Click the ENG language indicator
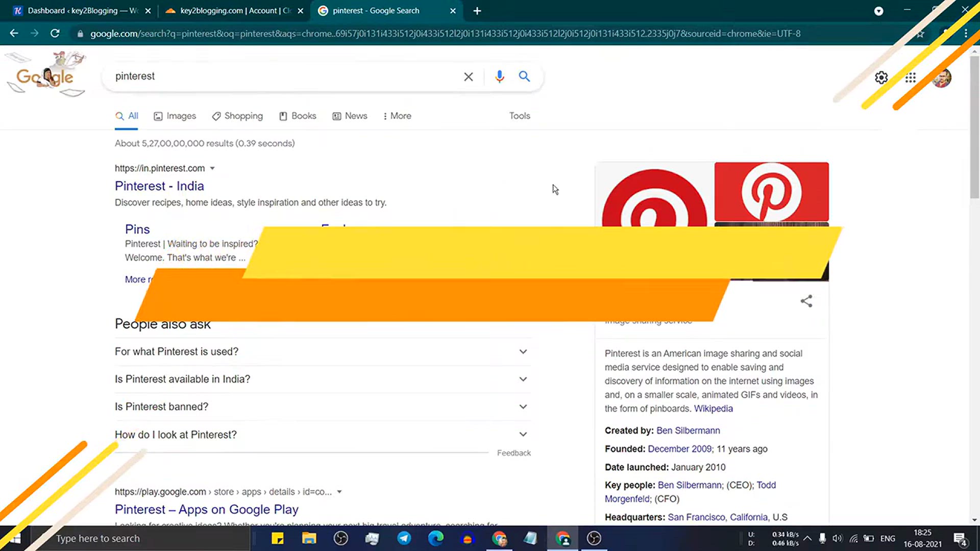The width and height of the screenshot is (980, 551). [x=888, y=538]
